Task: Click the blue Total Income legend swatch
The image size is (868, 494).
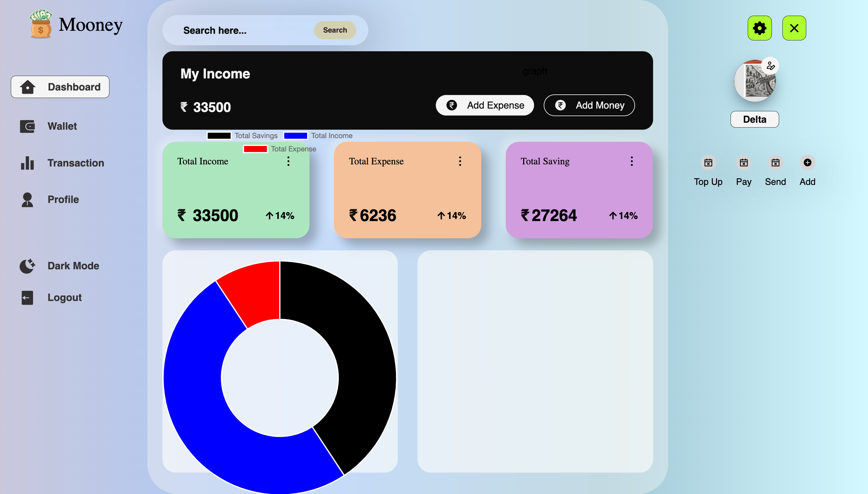Action: pyautogui.click(x=295, y=136)
